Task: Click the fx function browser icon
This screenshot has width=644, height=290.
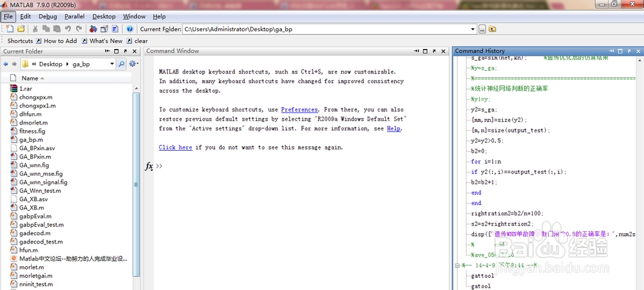Action: click(x=149, y=166)
